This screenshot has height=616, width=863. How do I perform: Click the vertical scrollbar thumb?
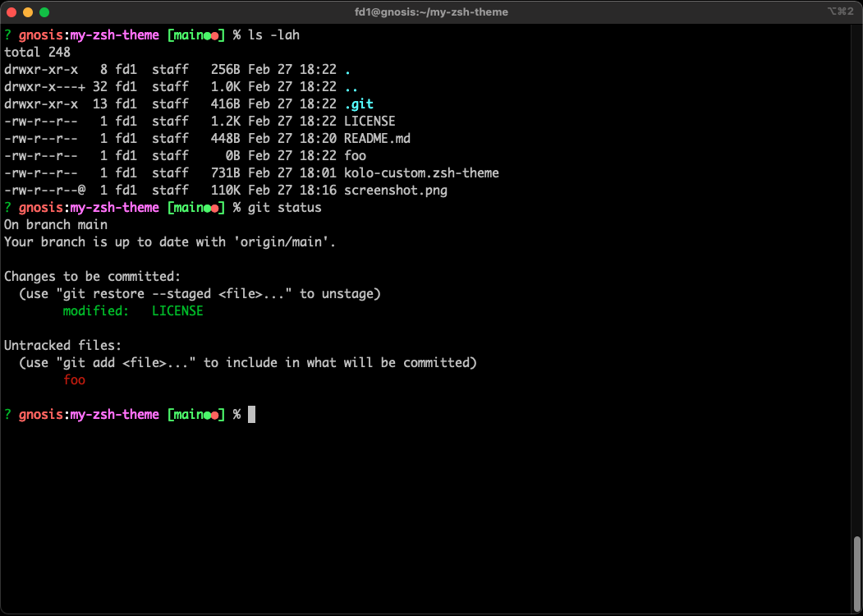pos(856,573)
